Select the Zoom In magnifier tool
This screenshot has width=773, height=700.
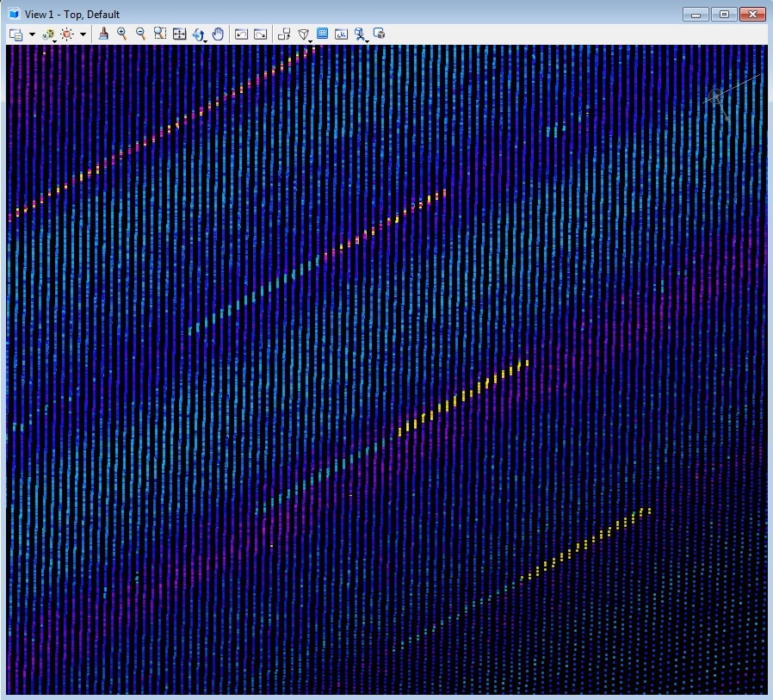coord(122,34)
